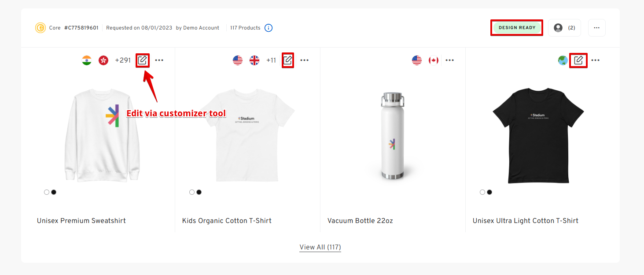Open more options for Unisex Premium Sweatshirt

coord(159,60)
